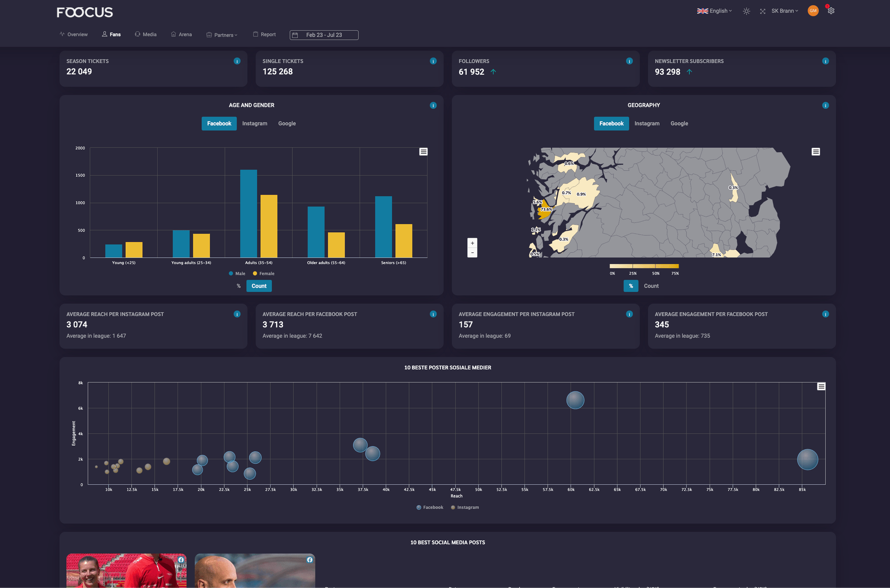Screen dimensions: 890x588
Task: Click the fullscreen expand icon
Action: click(x=762, y=11)
